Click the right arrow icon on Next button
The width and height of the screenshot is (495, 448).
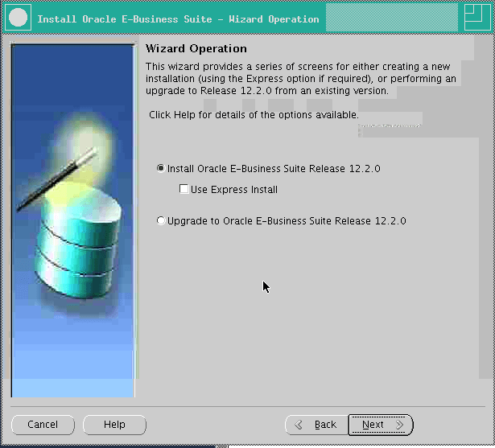coord(398,425)
